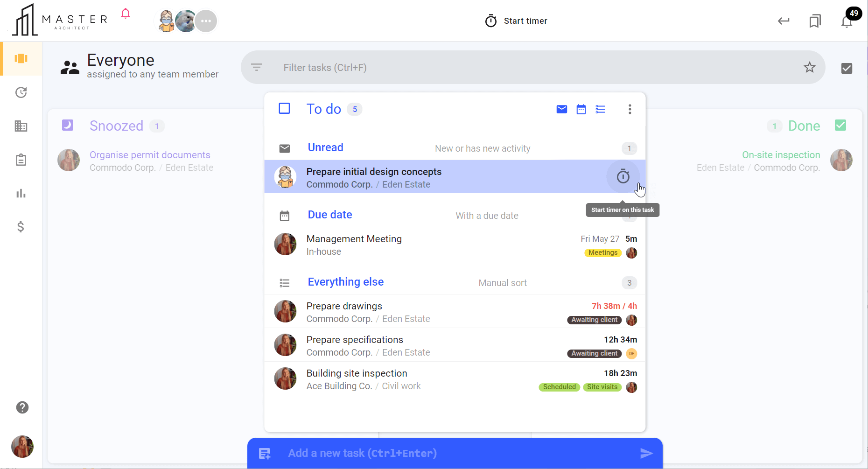Open the clipboard projects icon in sidebar
The height and width of the screenshot is (469, 868).
coord(21,160)
